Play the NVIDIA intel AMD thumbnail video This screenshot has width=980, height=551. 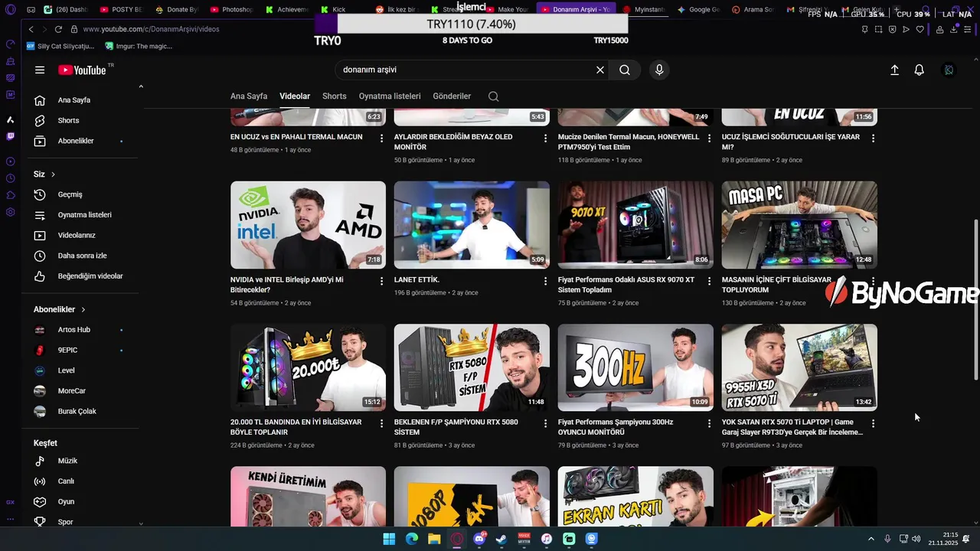(x=308, y=225)
